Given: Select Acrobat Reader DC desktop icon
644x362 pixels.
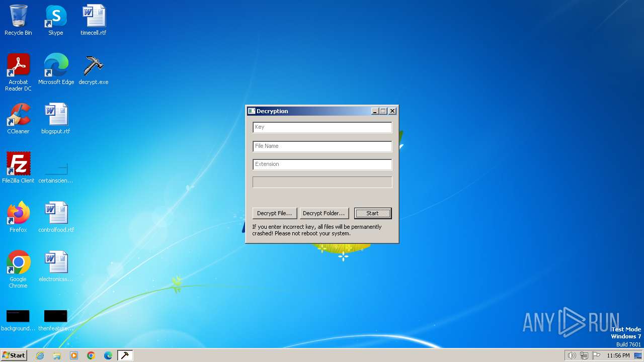Looking at the screenshot, I should click(x=18, y=72).
